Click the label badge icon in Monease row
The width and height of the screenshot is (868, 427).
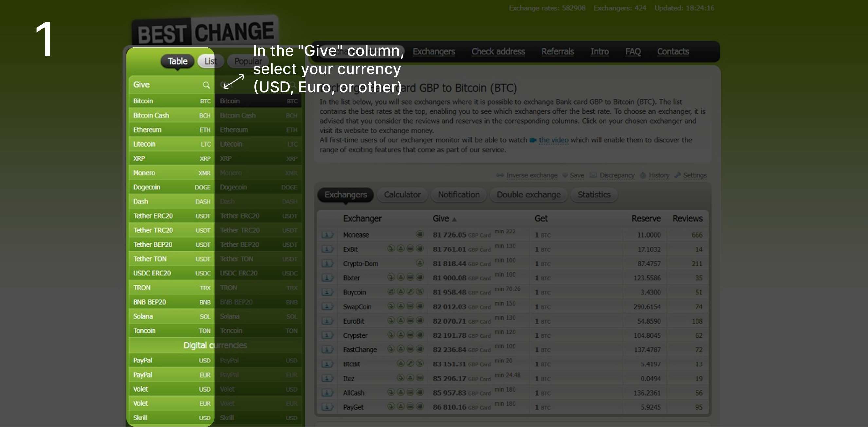coord(420,234)
